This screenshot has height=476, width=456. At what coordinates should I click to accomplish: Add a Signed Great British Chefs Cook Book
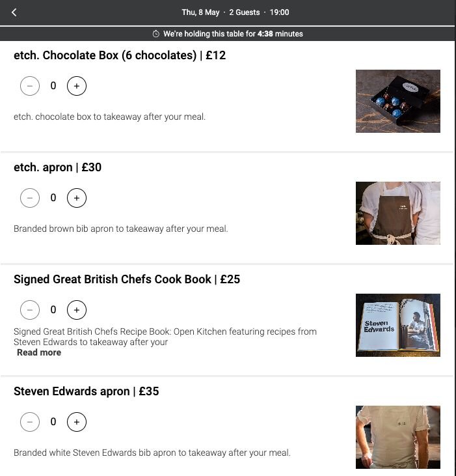point(77,310)
